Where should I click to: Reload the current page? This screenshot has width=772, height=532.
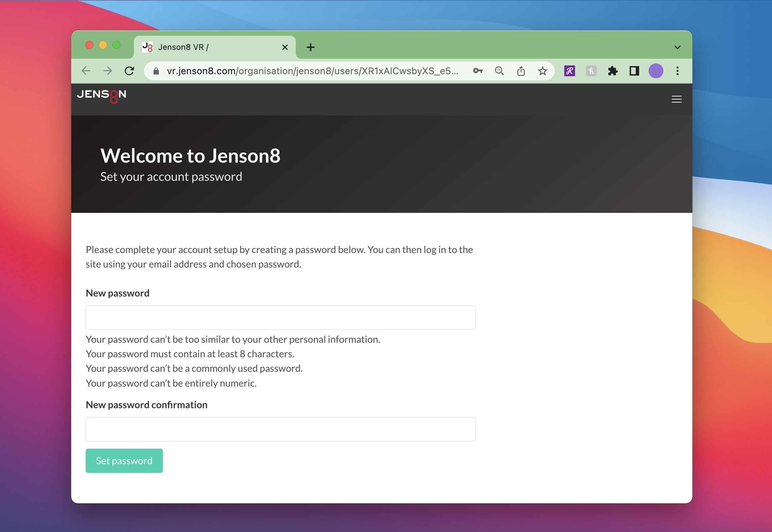[130, 71]
